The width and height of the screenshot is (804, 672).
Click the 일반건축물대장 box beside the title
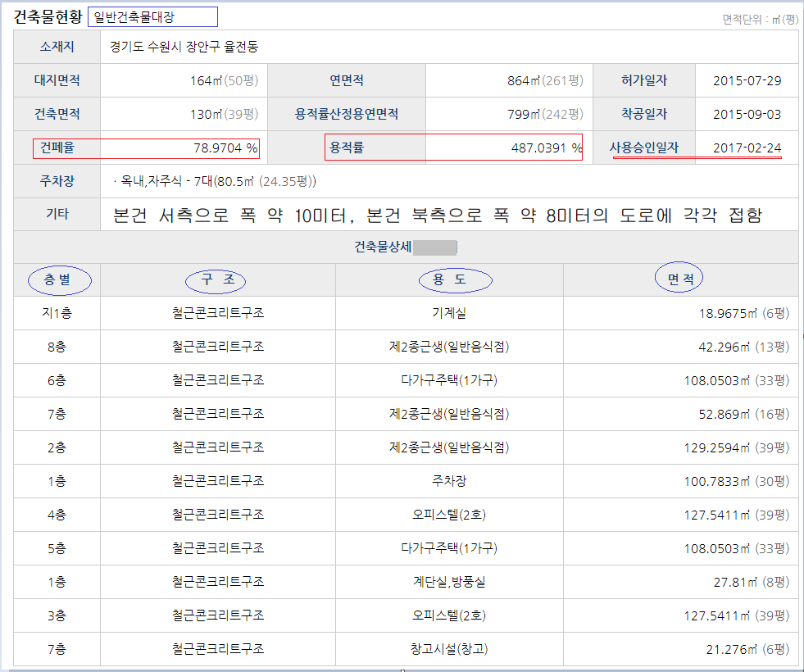tap(152, 17)
